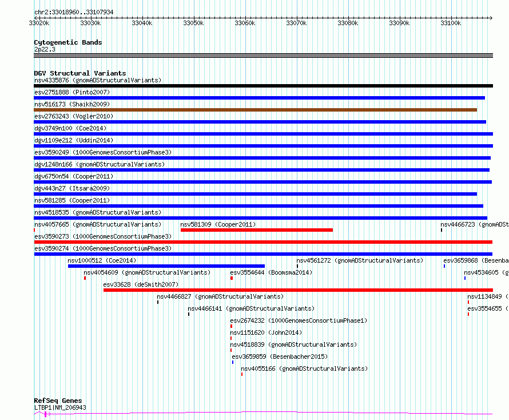The height and width of the screenshot is (420, 509).
Task: Click nsv4057665 gnomADStructuralVariants label
Action: 98,224
